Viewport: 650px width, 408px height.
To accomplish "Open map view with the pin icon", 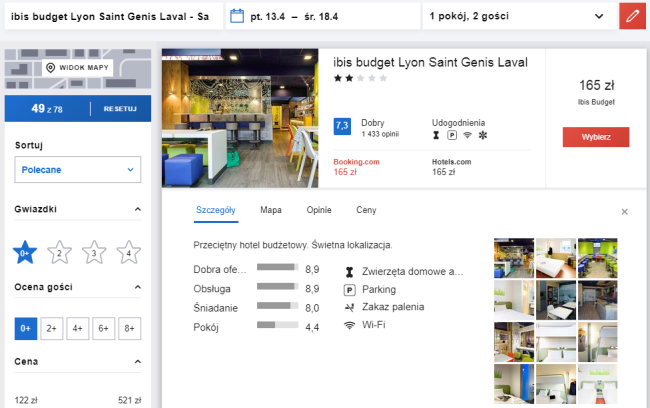I will click(78, 68).
